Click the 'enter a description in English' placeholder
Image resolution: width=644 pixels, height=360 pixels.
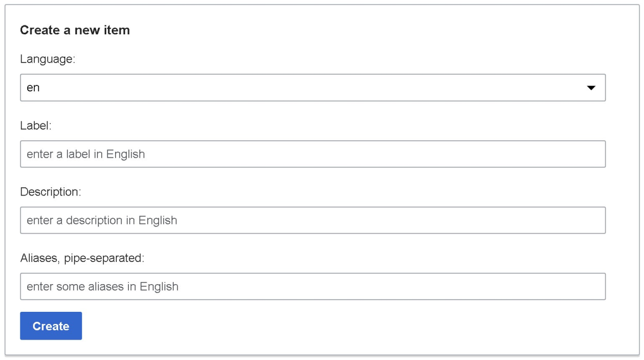click(102, 220)
